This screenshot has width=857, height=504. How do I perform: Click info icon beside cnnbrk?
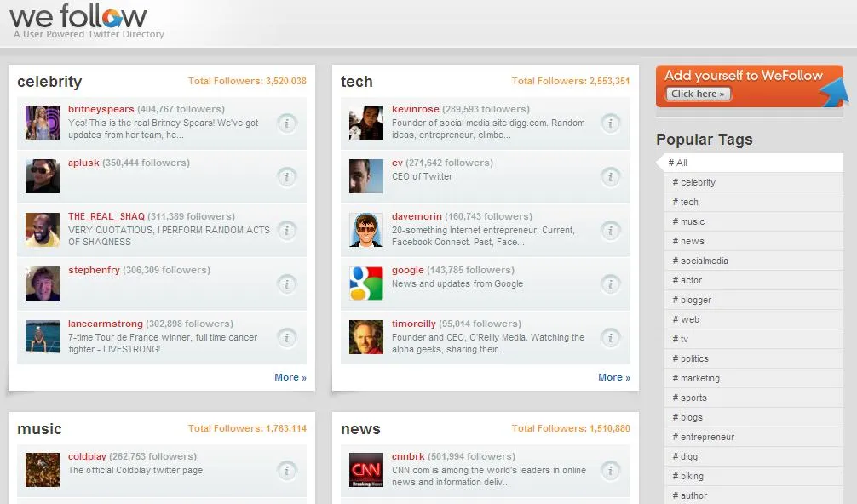610,471
